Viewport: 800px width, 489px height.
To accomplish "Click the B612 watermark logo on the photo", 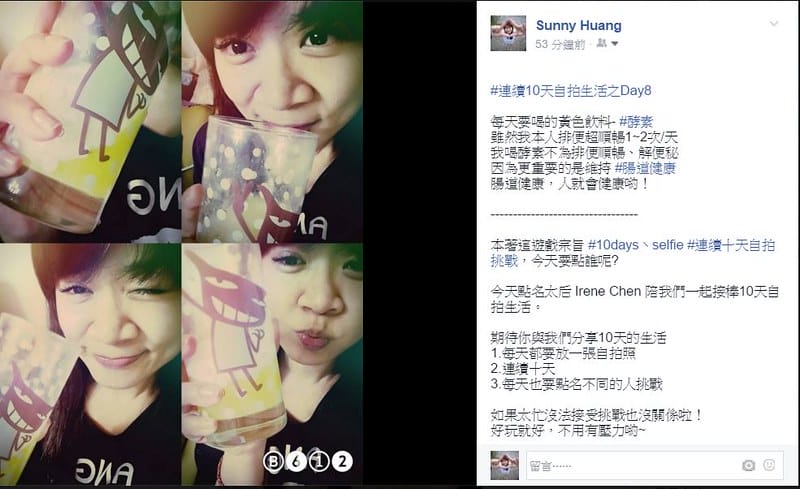I will click(308, 461).
